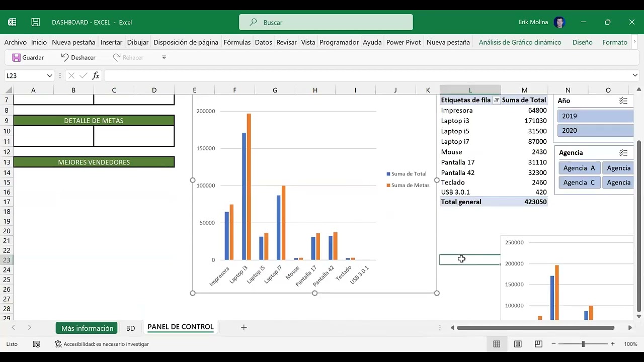Select the column L header
Screen dimensions: 644x362
click(470, 90)
